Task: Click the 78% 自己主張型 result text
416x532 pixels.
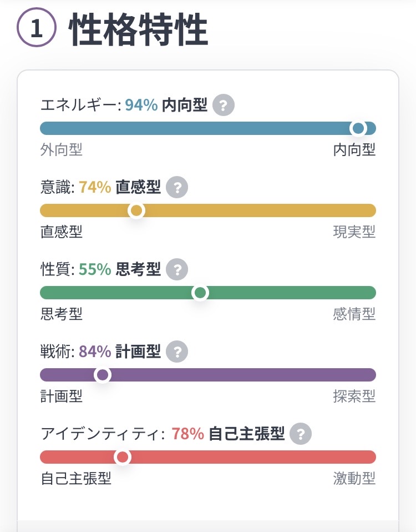Action: [227, 434]
